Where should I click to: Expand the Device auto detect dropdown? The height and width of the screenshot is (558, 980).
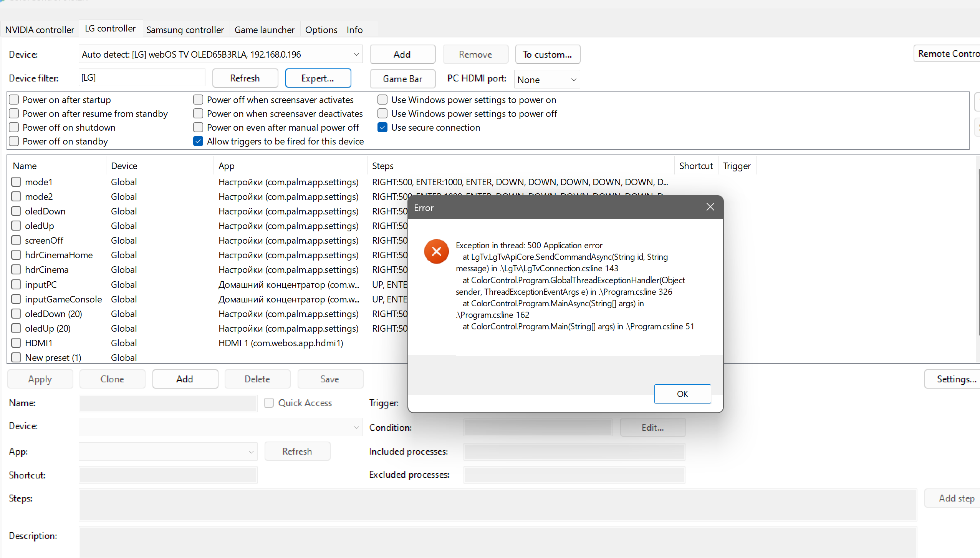coord(356,55)
